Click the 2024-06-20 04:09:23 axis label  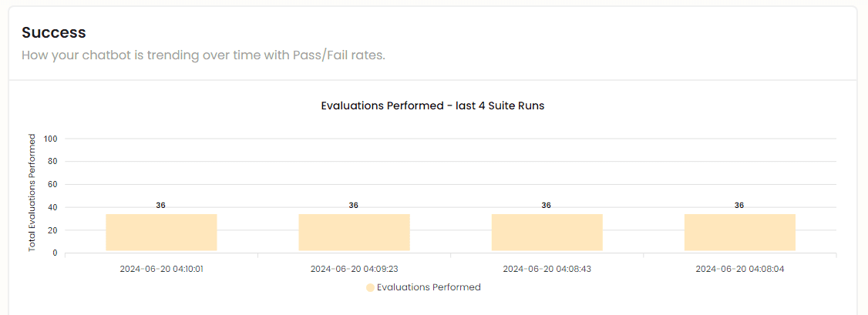coord(355,269)
